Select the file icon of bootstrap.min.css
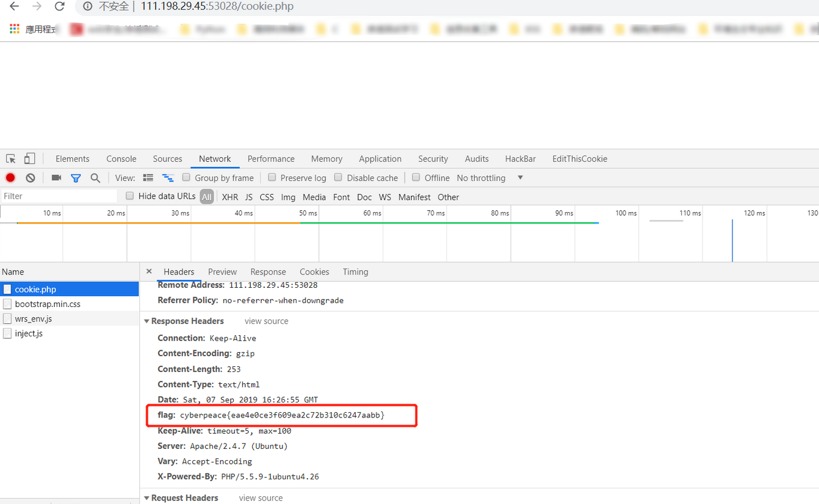Viewport: 819px width, 504px height. coord(7,304)
